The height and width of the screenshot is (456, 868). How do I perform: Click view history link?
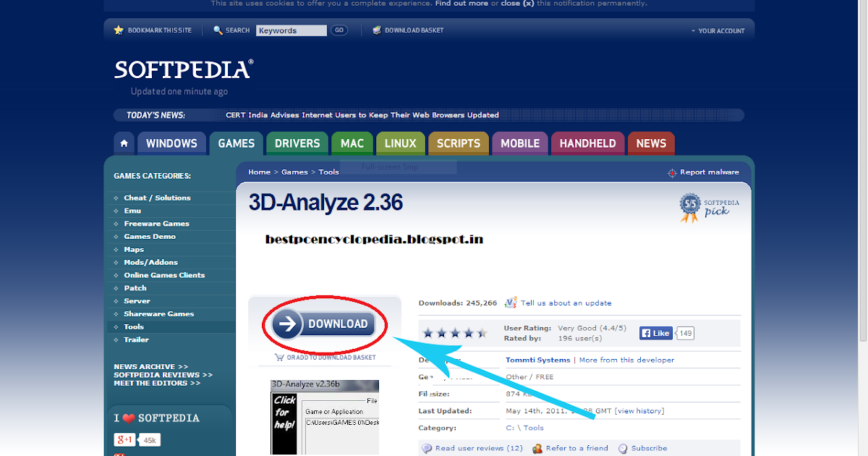pos(639,411)
